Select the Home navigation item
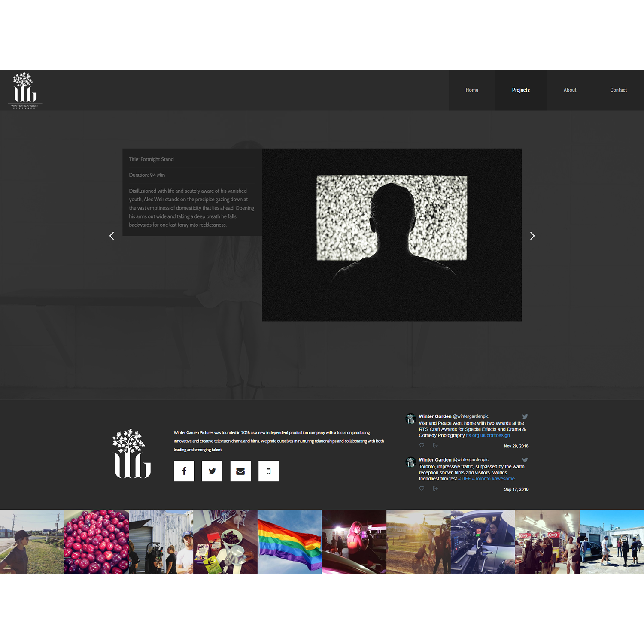Screen dimensions: 644x644 tap(472, 90)
